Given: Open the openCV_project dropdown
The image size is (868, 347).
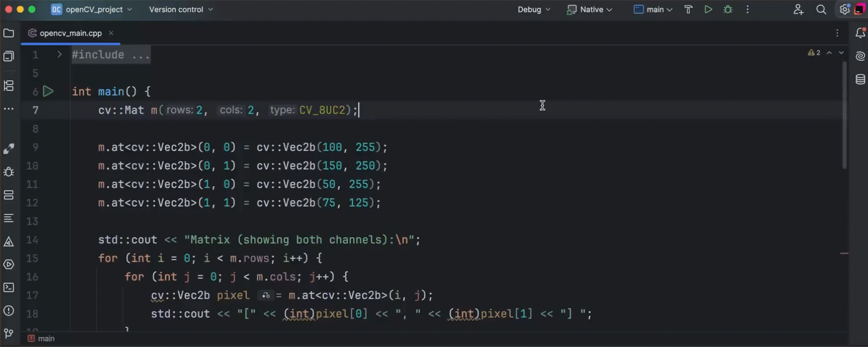Looking at the screenshot, I should pos(91,10).
